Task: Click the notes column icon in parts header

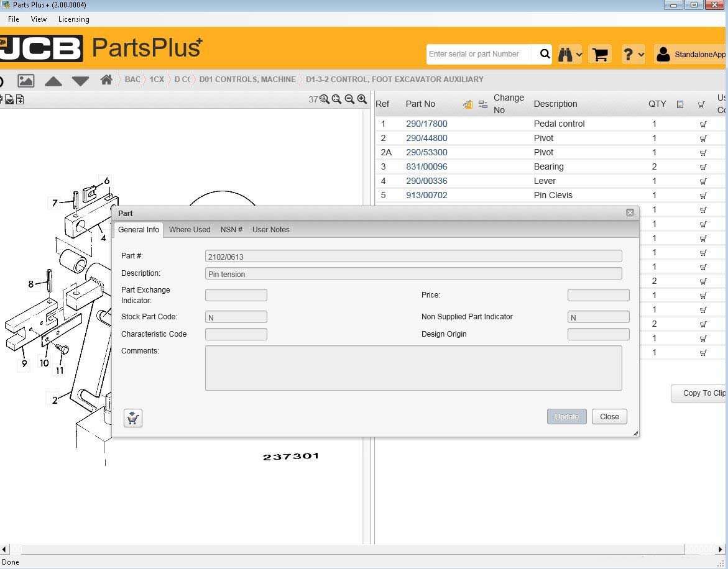Action: point(680,104)
